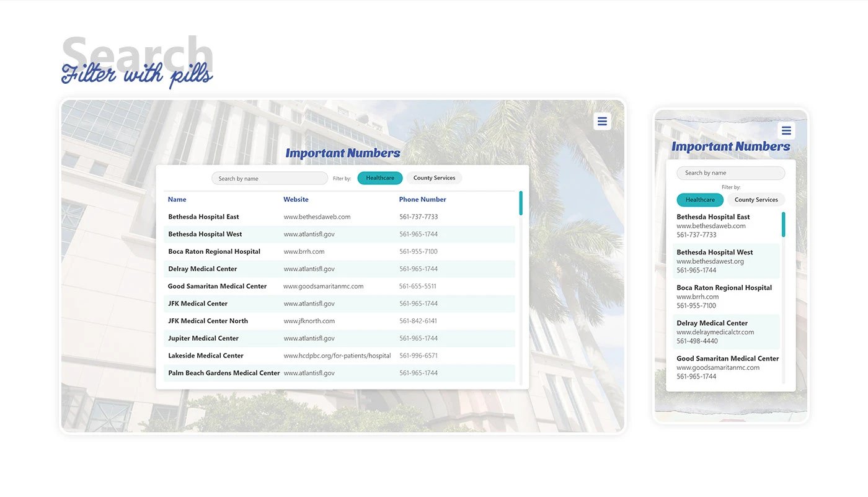Click the mobile Search by name field
The height and width of the screenshot is (497, 868).
click(x=730, y=173)
